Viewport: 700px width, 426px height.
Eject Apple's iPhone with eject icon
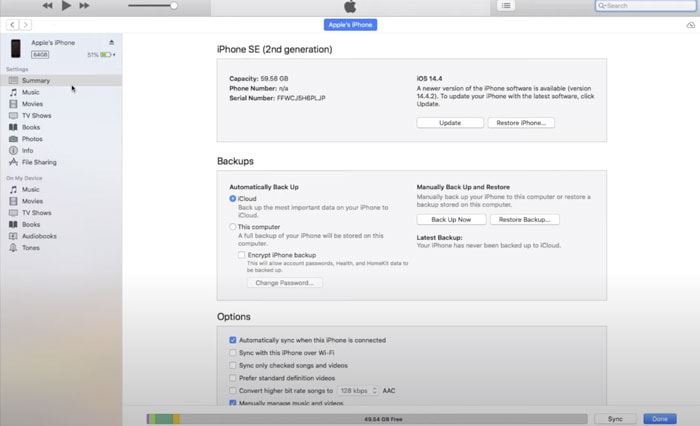[112, 42]
